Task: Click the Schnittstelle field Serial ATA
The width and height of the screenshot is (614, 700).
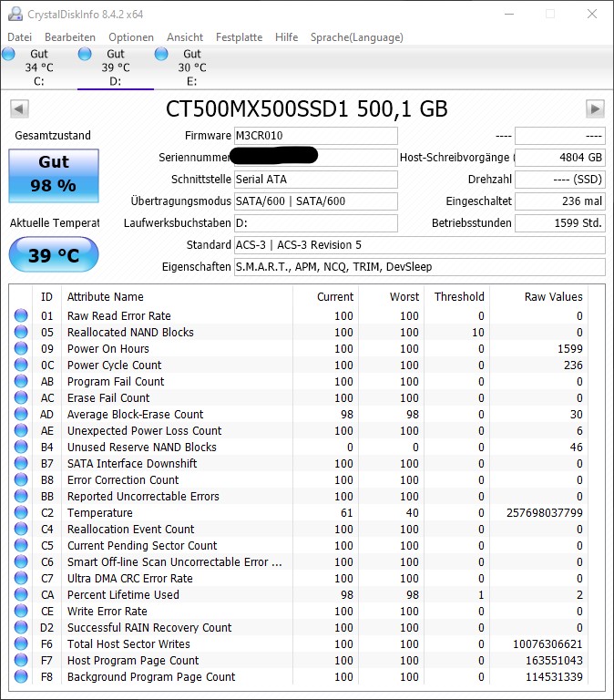Action: point(316,179)
